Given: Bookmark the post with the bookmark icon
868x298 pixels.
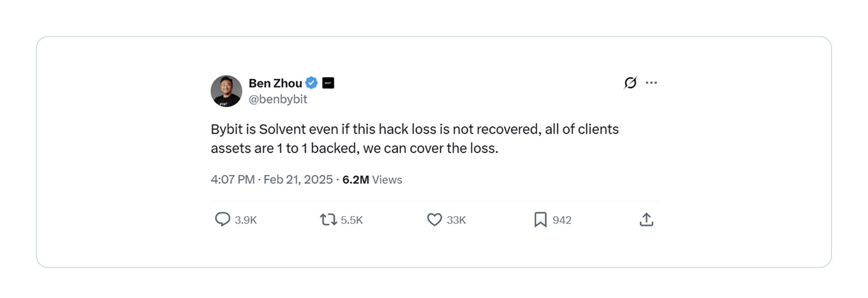Looking at the screenshot, I should tap(540, 220).
